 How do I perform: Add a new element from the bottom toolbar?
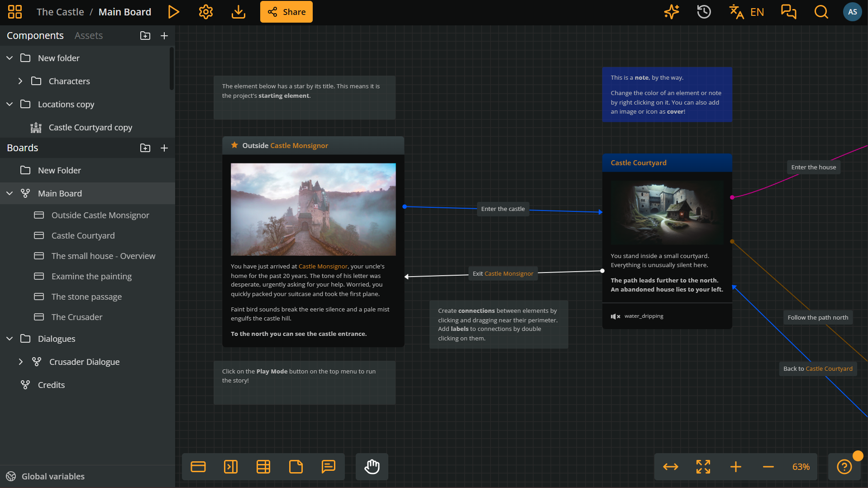pos(198,466)
